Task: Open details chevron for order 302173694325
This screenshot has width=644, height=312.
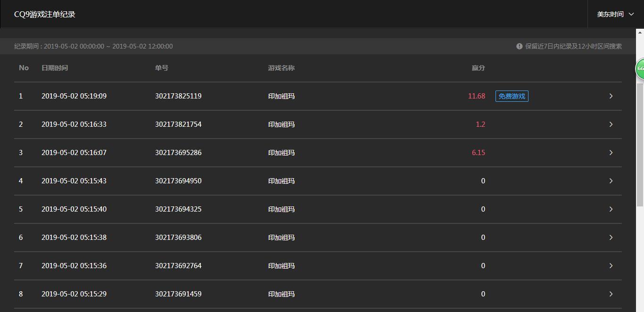Action: 611,209
